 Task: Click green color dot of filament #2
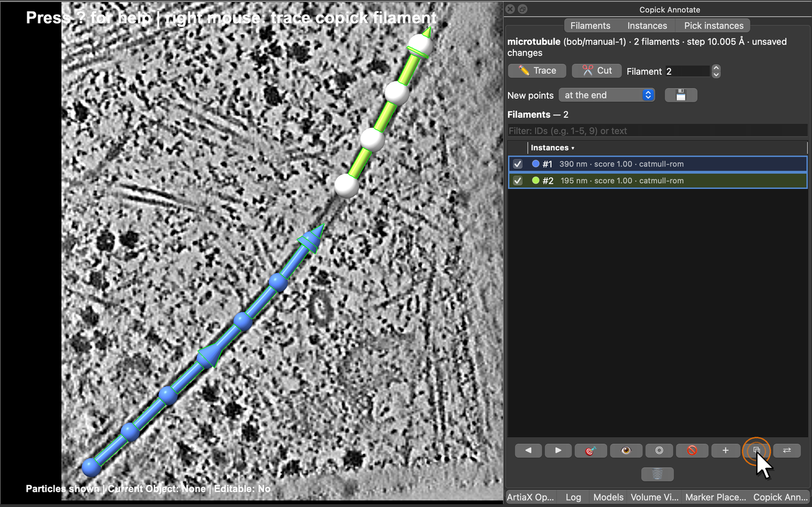coord(536,181)
